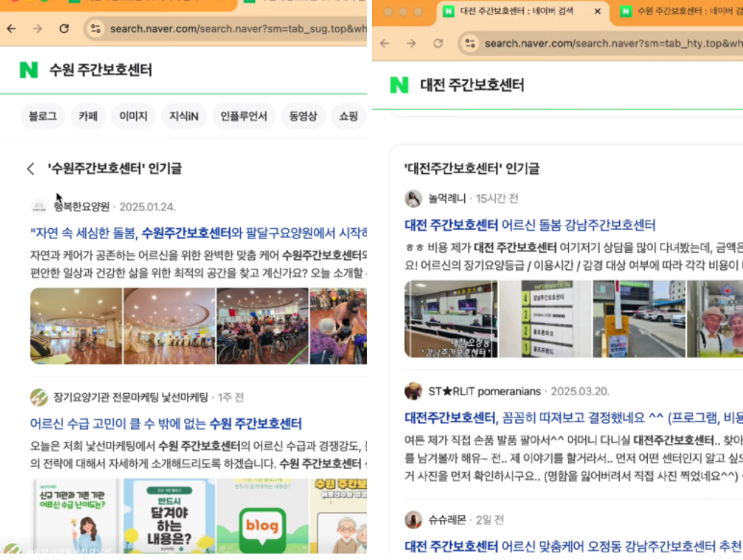Click the 2025.03.20. post date
This screenshot has width=743, height=560.
(x=580, y=391)
